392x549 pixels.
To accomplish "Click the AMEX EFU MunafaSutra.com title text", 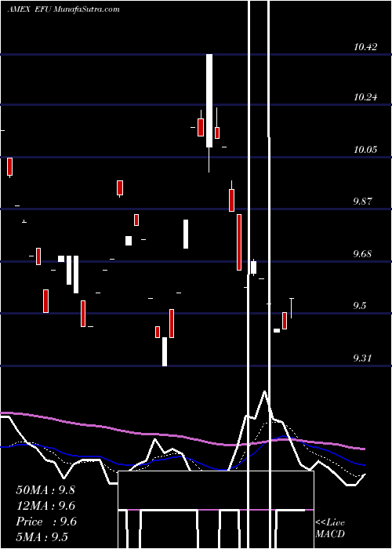I will pyautogui.click(x=64, y=9).
